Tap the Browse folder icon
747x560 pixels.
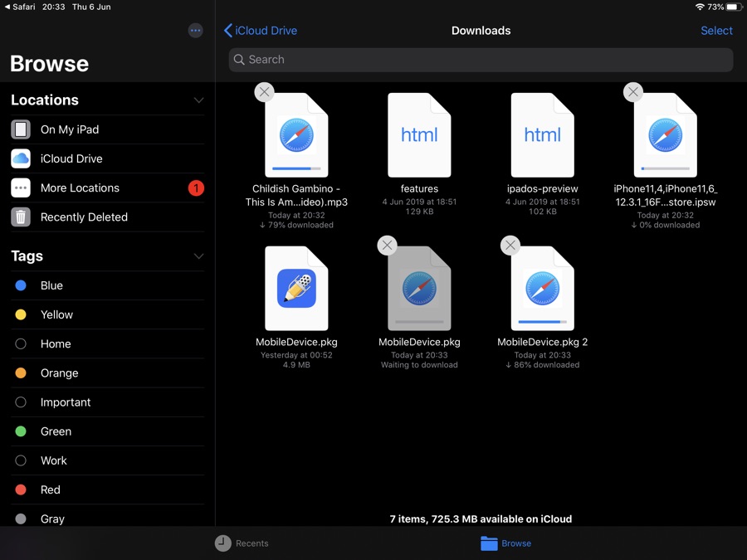(x=489, y=543)
